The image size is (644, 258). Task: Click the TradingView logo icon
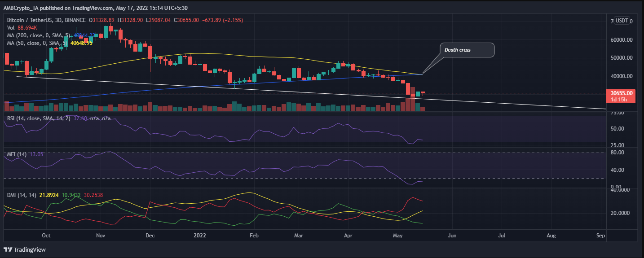(9, 249)
